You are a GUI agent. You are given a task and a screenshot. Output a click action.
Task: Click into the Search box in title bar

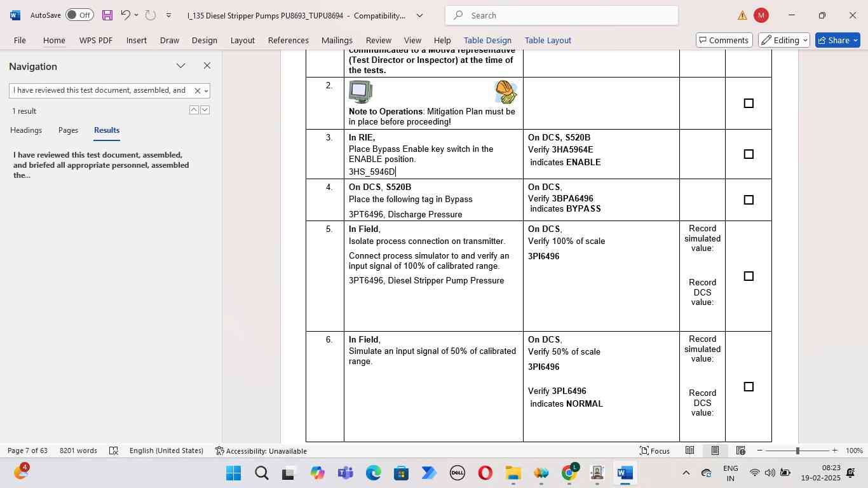click(x=562, y=15)
